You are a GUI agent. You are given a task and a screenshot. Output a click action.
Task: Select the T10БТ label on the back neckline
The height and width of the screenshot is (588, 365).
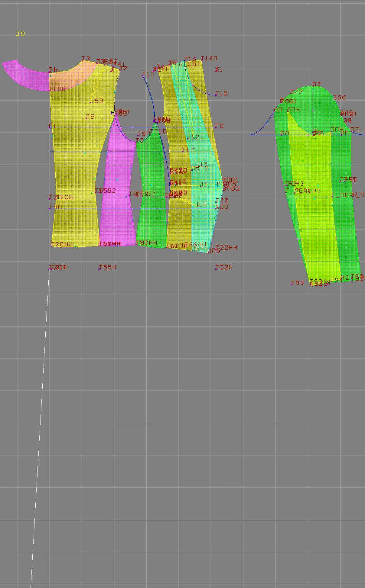coord(60,89)
